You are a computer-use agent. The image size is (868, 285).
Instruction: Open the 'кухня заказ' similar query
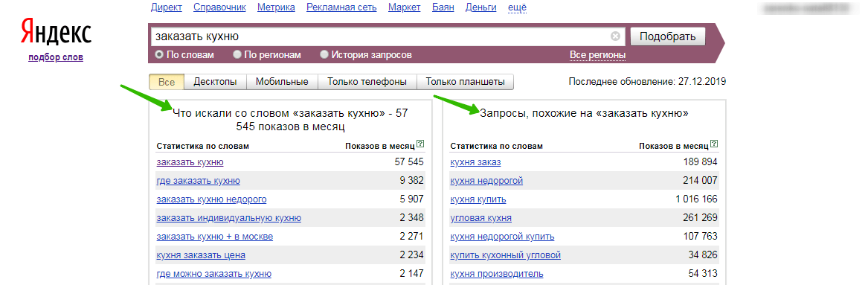(x=475, y=162)
